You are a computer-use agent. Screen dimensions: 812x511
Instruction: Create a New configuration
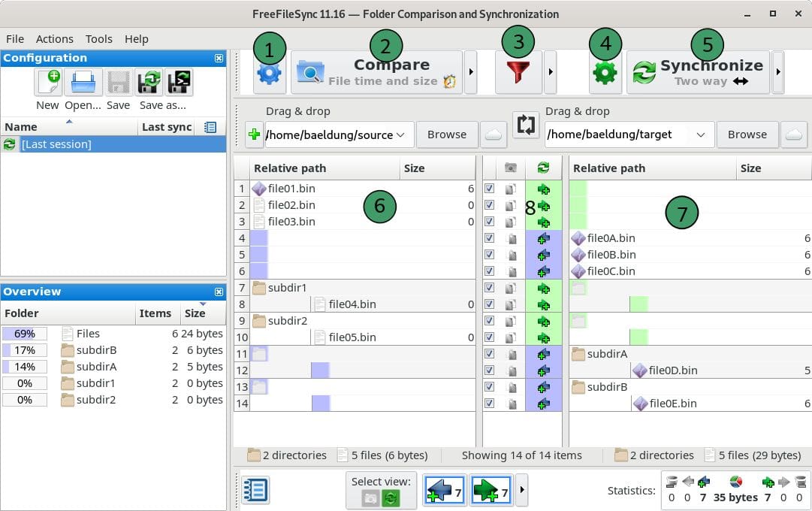point(47,83)
